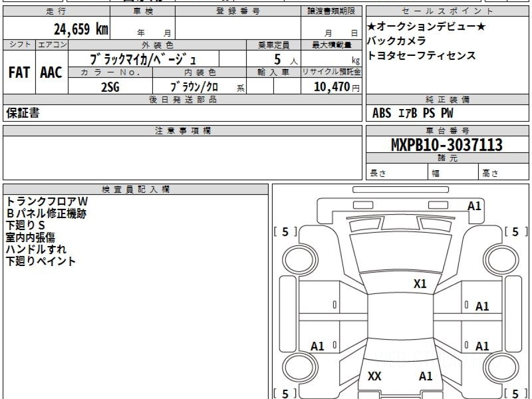Screen dimensions: 532x399
Task: Click the 譲渡書類期限 header
Action: coord(332,12)
